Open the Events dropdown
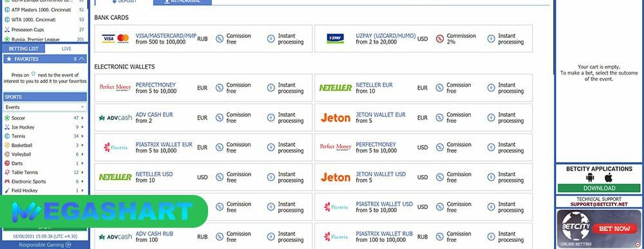The width and height of the screenshot is (644, 249). pyautogui.click(x=45, y=107)
